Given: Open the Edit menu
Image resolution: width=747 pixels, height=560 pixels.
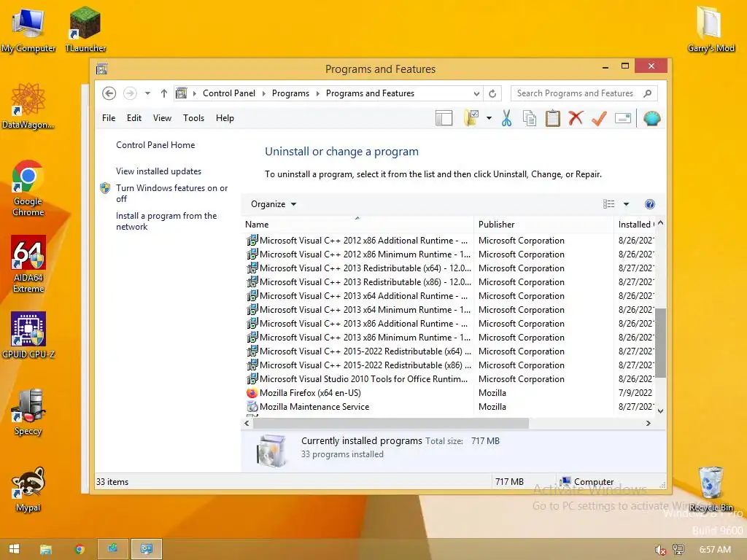Looking at the screenshot, I should click(x=134, y=118).
